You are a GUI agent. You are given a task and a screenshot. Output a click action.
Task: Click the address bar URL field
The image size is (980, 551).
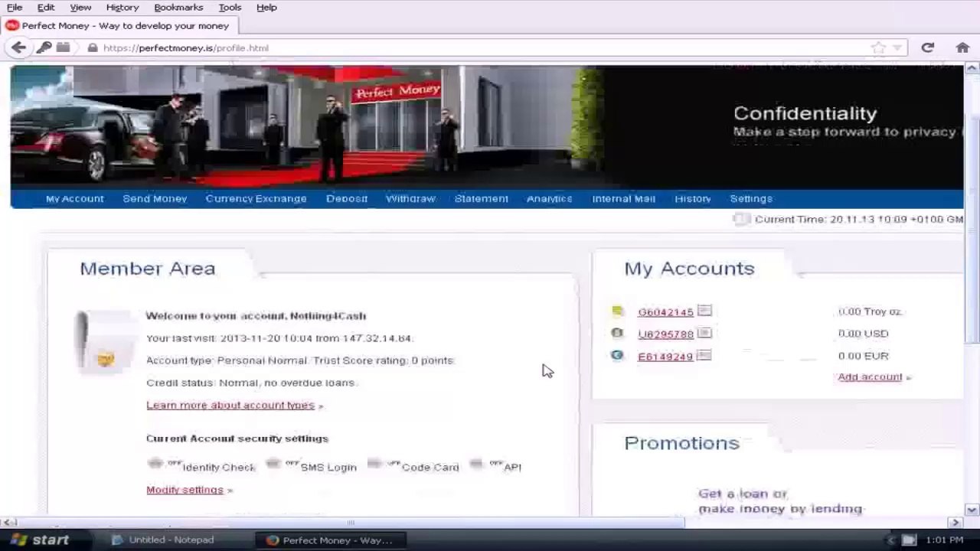[x=482, y=47]
